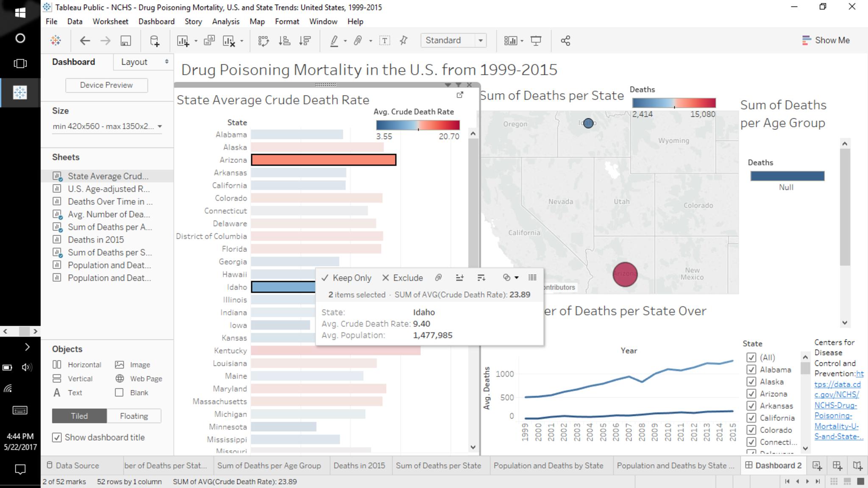
Task: Click the Presentation Mode icon
Action: point(536,41)
